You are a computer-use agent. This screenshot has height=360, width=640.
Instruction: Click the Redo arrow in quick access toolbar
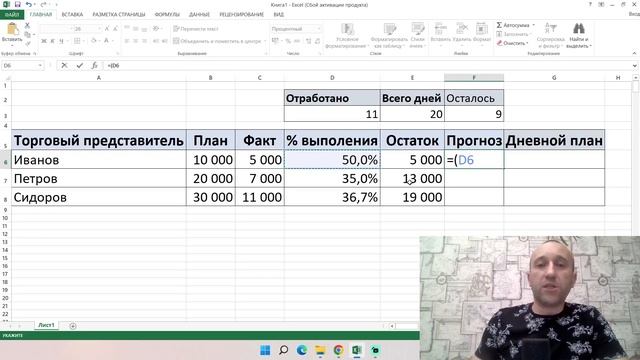[x=43, y=4]
